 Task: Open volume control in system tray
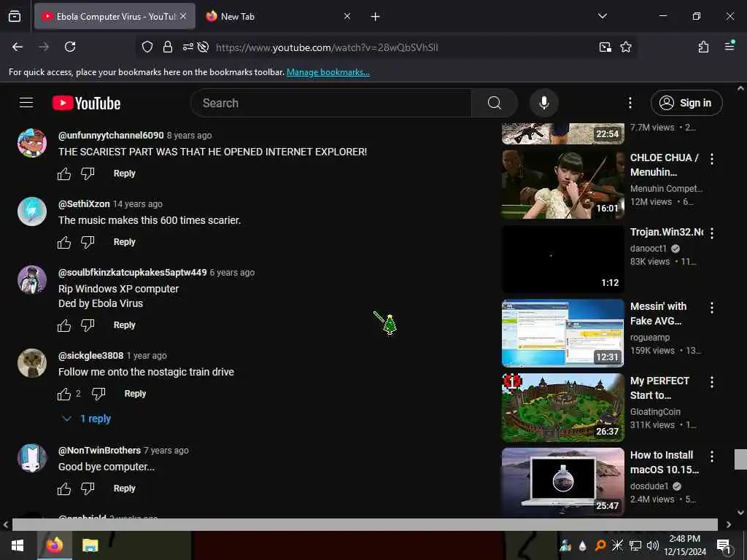[652, 545]
